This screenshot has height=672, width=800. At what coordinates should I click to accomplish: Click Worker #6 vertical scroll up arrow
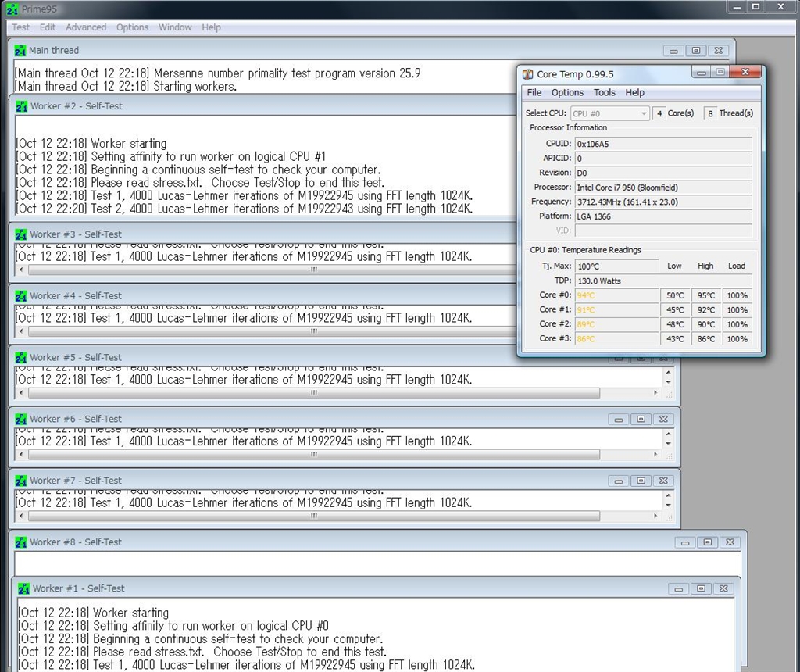click(x=669, y=434)
